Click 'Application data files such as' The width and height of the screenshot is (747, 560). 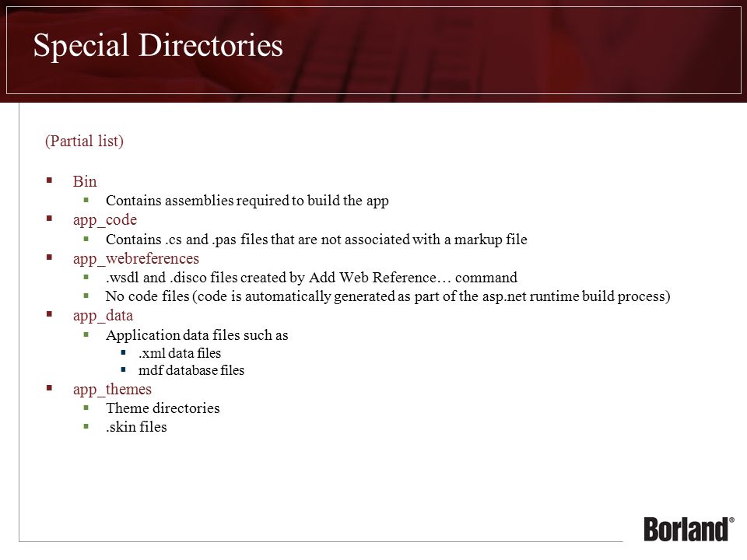click(x=197, y=335)
